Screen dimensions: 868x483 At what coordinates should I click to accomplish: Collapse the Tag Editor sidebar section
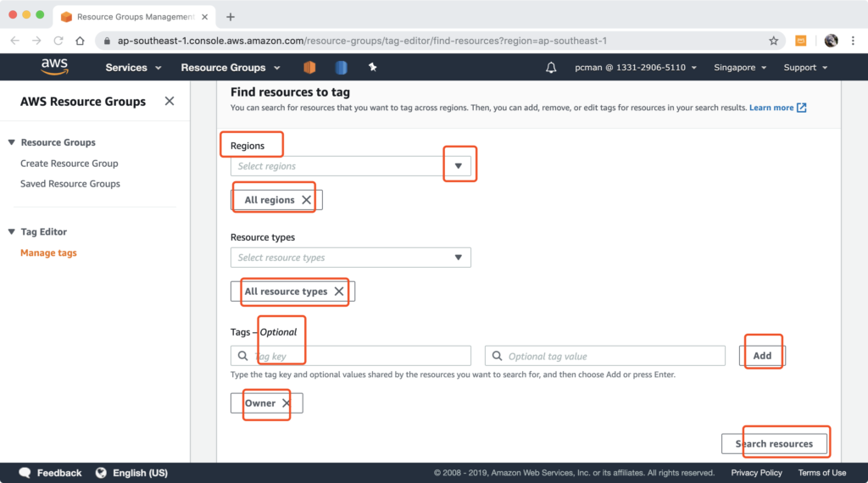pyautogui.click(x=12, y=231)
